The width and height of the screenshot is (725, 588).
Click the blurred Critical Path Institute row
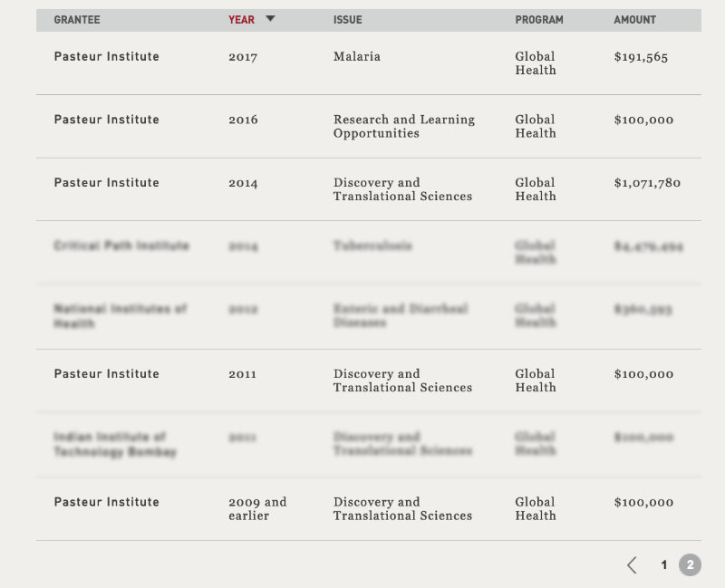coord(369,253)
